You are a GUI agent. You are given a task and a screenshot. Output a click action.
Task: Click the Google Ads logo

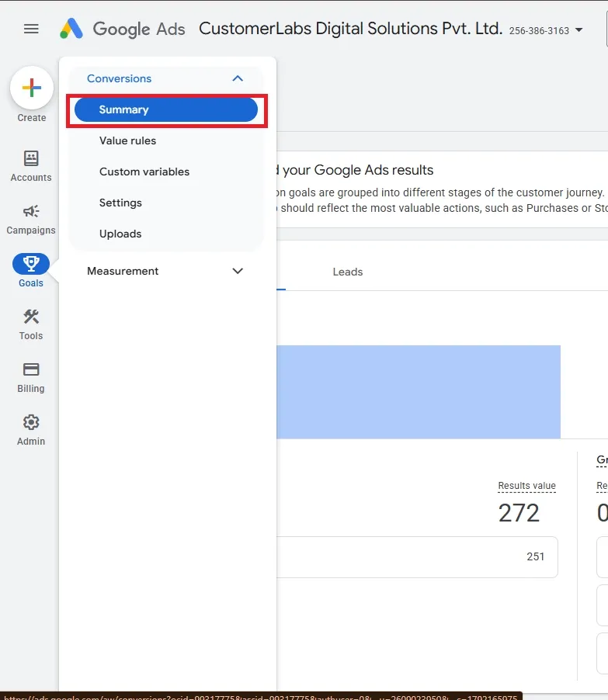click(x=123, y=29)
